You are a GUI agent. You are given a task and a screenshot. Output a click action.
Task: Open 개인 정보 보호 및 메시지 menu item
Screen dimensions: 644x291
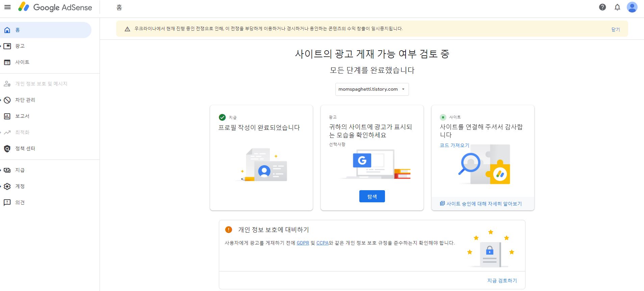pyautogui.click(x=46, y=84)
